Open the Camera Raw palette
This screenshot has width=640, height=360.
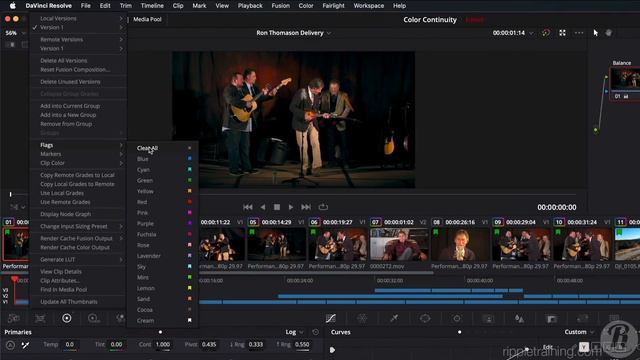13,318
